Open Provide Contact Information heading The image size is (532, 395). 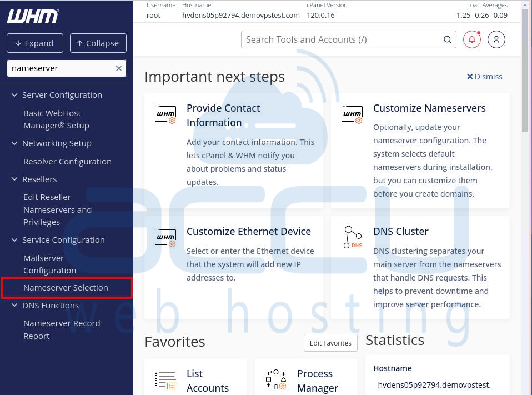(223, 116)
